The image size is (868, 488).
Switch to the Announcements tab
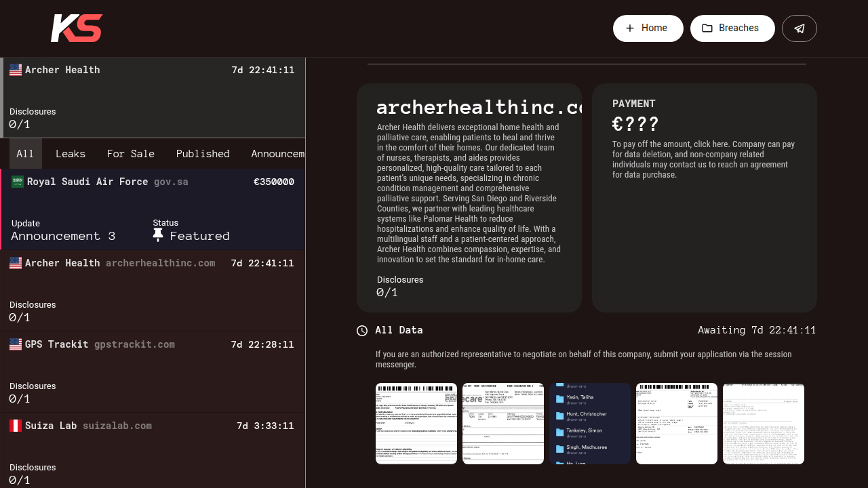tap(277, 154)
